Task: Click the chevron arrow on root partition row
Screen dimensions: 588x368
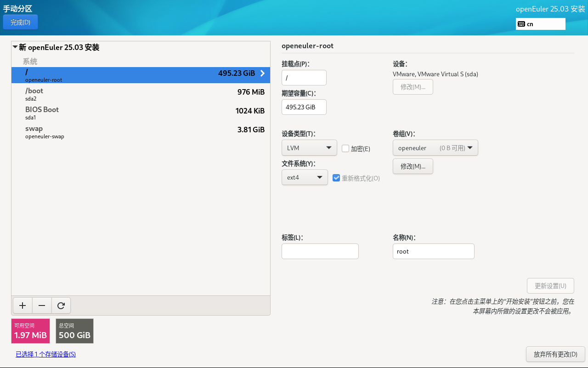Action: [x=263, y=74]
